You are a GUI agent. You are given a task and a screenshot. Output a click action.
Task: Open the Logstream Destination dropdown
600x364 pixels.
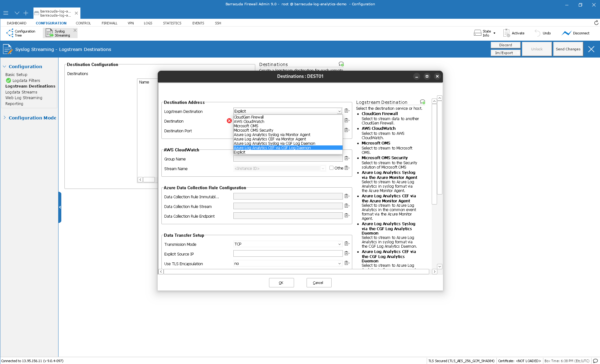coord(339,111)
